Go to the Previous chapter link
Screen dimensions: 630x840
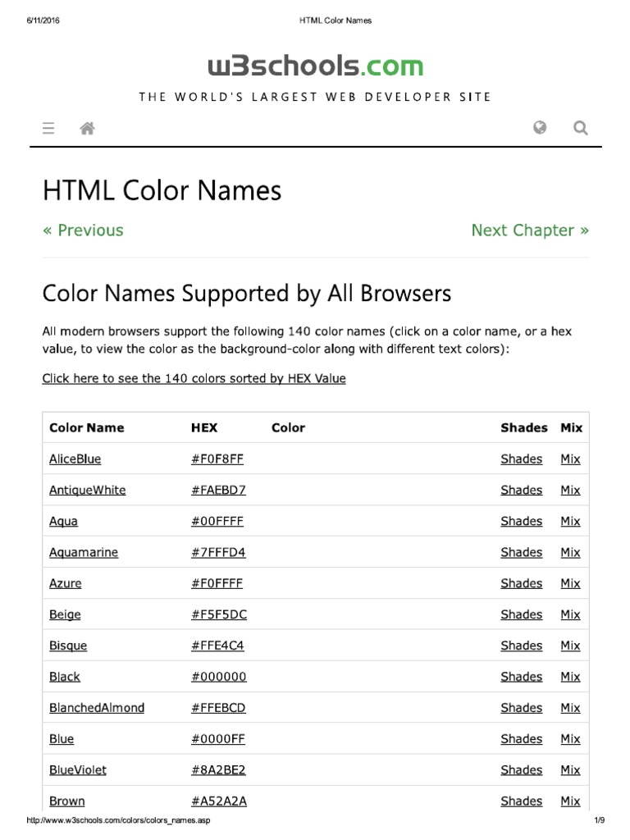pyautogui.click(x=83, y=231)
